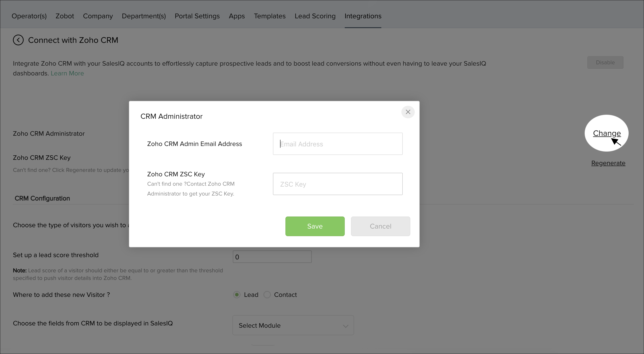The image size is (644, 354).
Task: Go to the Lead Scoring tab
Action: click(315, 16)
